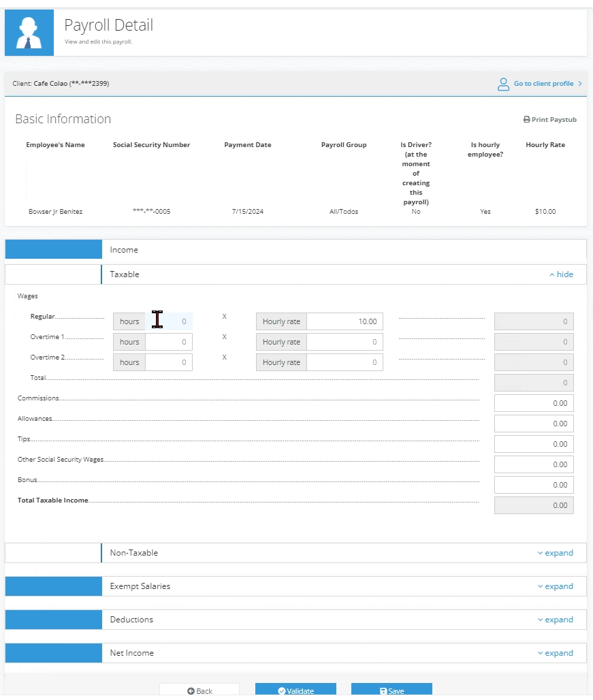The width and height of the screenshot is (593, 700).
Task: Click the Is hourly employee? column header
Action: pos(485,150)
